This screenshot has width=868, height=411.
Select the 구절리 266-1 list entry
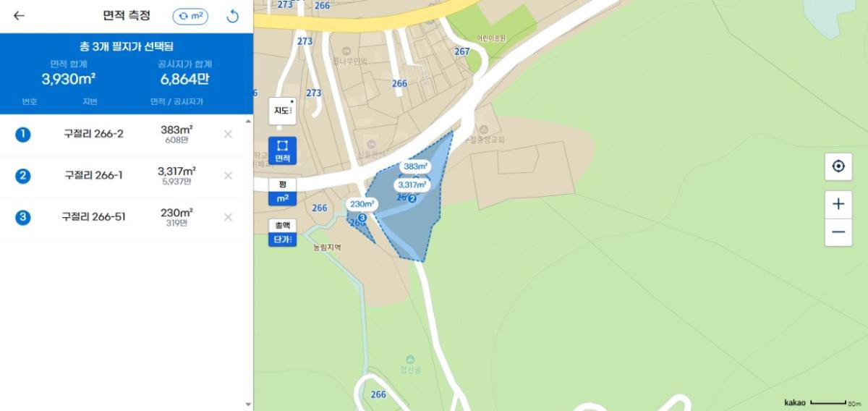click(127, 176)
